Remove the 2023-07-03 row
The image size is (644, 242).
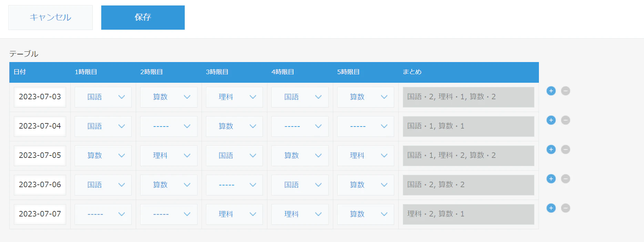[565, 91]
